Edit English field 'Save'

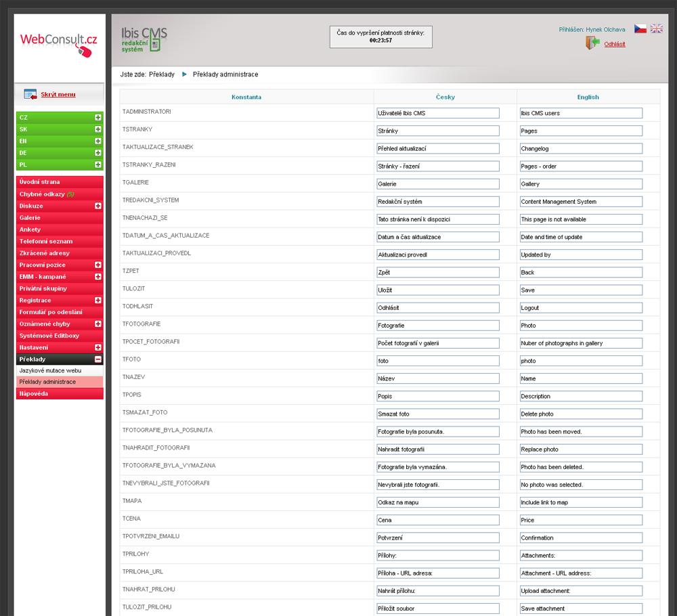[581, 290]
